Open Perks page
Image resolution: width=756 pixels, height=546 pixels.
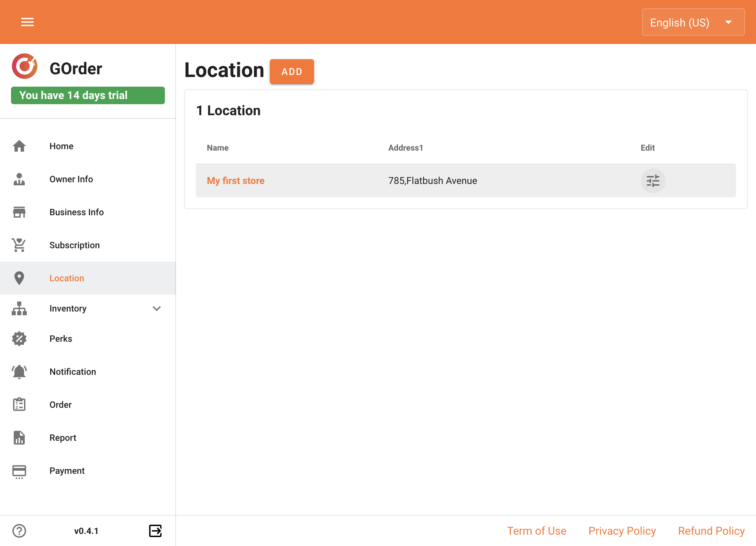coord(88,339)
